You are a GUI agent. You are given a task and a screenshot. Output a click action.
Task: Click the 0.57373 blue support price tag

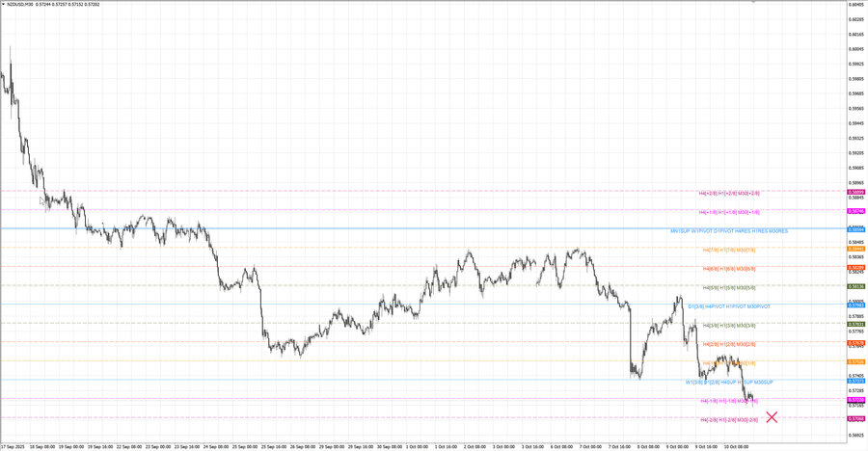pyautogui.click(x=855, y=381)
